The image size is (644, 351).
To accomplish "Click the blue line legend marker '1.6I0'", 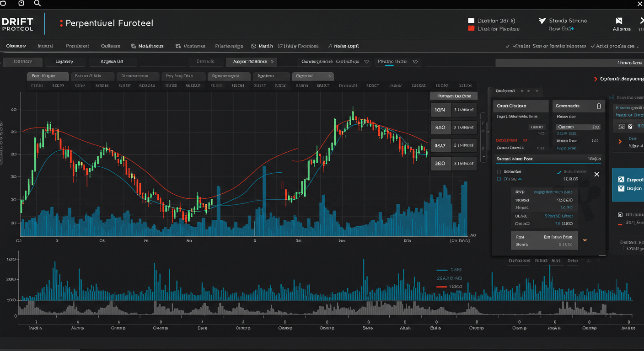I will click(x=442, y=270).
